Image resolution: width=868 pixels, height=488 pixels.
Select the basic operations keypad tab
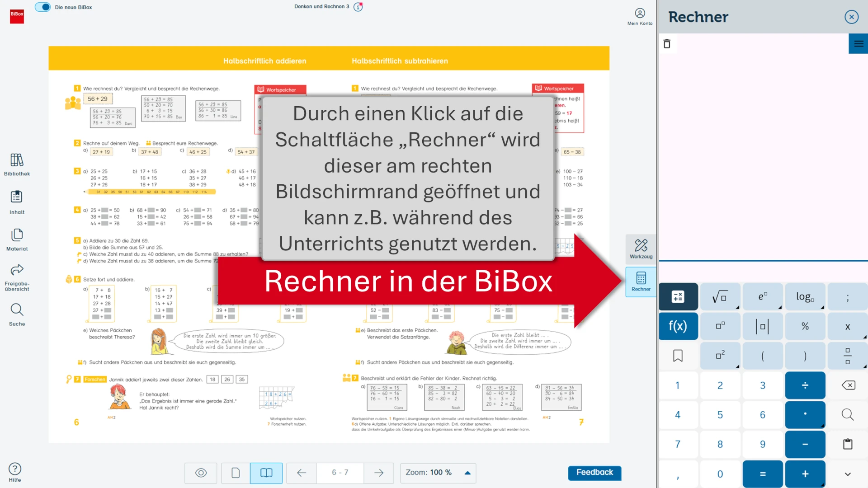click(x=678, y=297)
